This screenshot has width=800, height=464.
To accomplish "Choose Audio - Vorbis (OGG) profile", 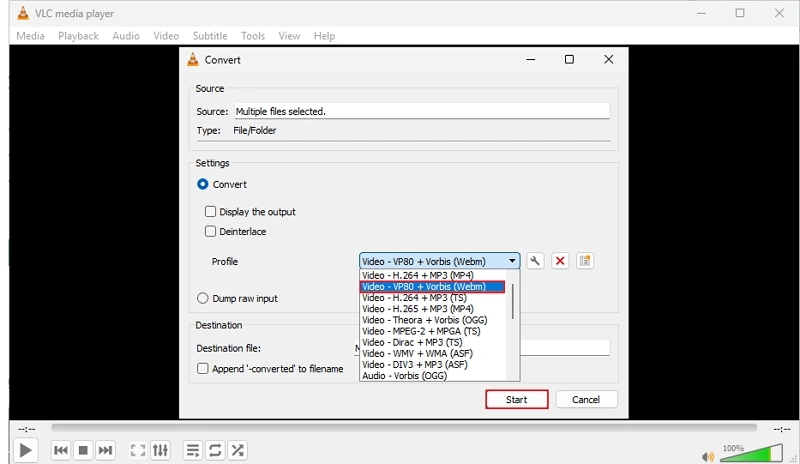I will point(433,376).
